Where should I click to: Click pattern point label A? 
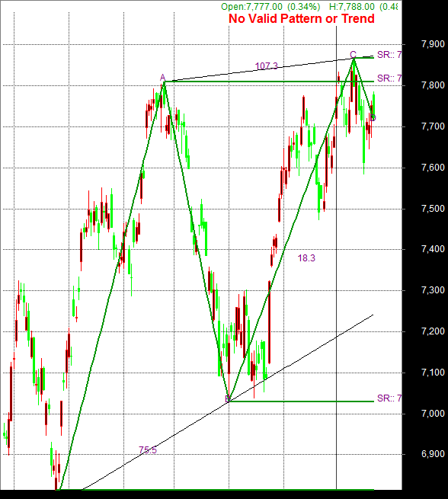point(162,78)
